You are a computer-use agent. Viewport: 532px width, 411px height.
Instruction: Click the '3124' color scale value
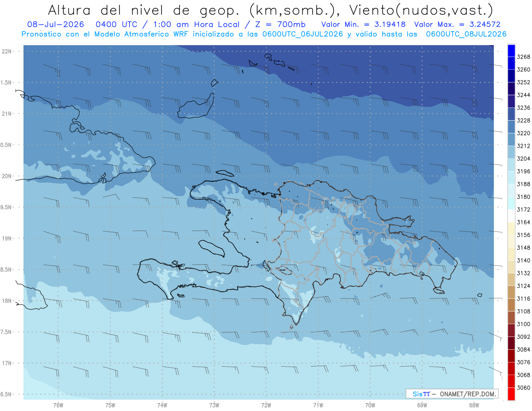coord(524,286)
